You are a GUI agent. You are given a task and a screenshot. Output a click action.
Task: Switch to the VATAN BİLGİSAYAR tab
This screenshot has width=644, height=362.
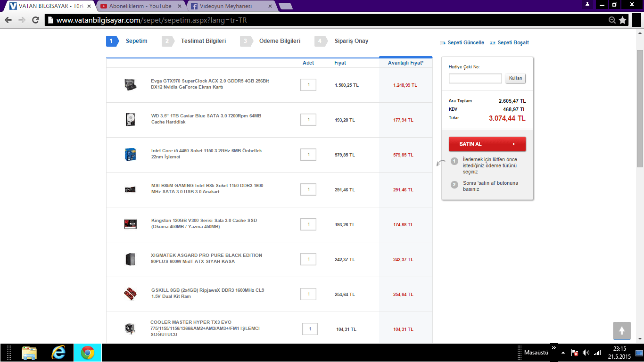click(x=50, y=6)
